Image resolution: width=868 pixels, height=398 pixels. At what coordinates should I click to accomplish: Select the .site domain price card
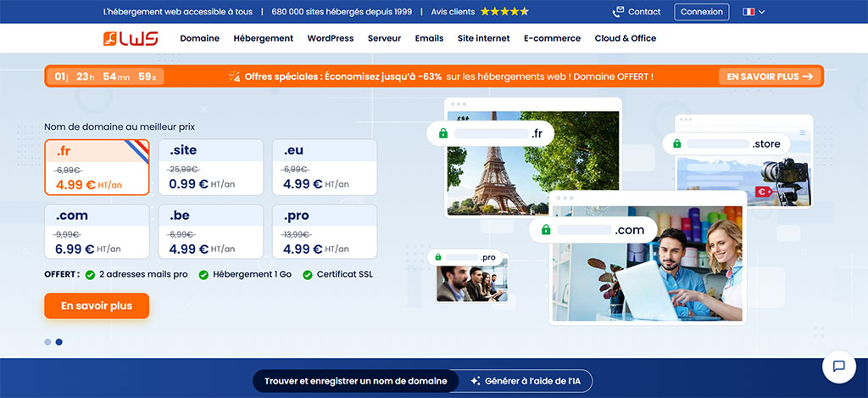click(x=211, y=167)
